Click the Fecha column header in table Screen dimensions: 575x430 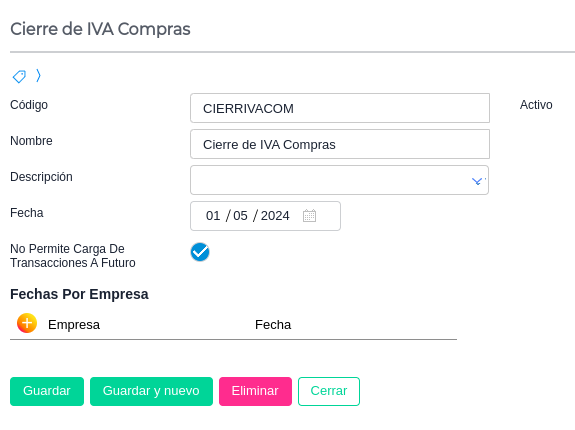click(x=273, y=325)
